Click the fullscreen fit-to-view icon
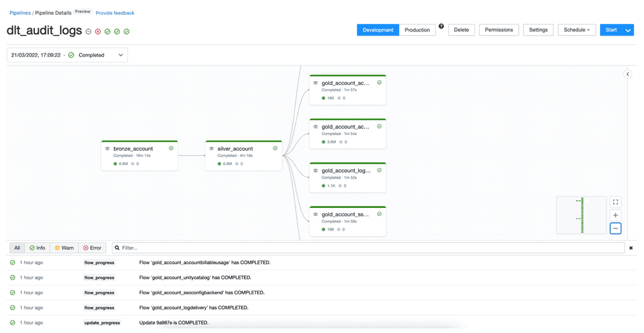 click(616, 202)
